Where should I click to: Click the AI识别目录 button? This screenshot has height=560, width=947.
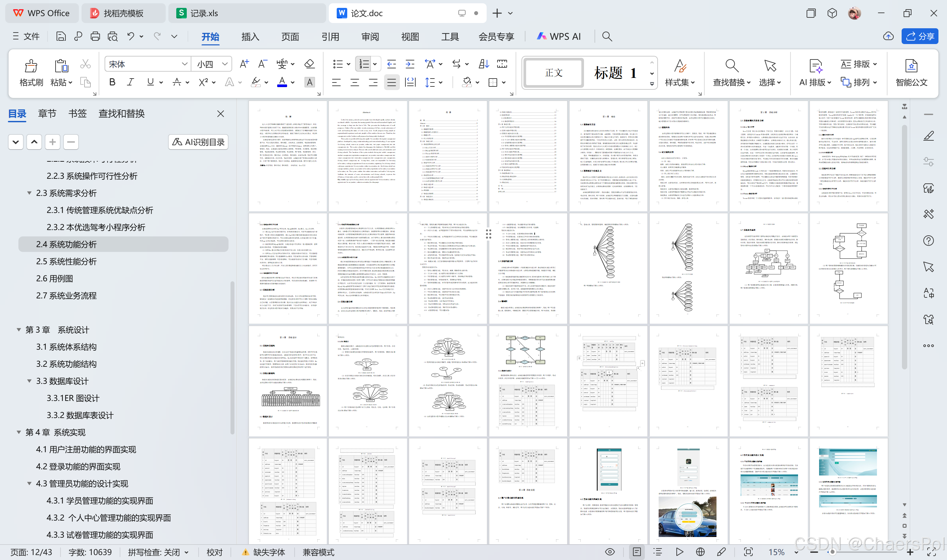tap(198, 142)
